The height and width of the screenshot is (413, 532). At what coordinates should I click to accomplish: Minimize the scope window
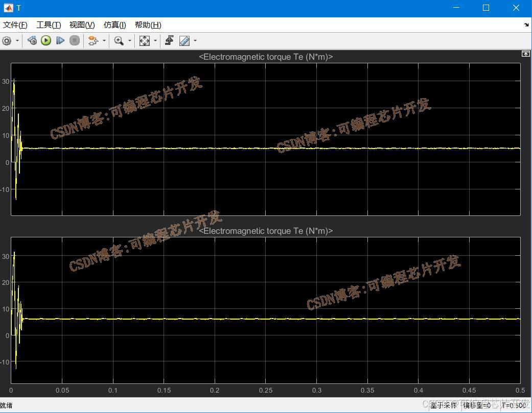pyautogui.click(x=456, y=8)
